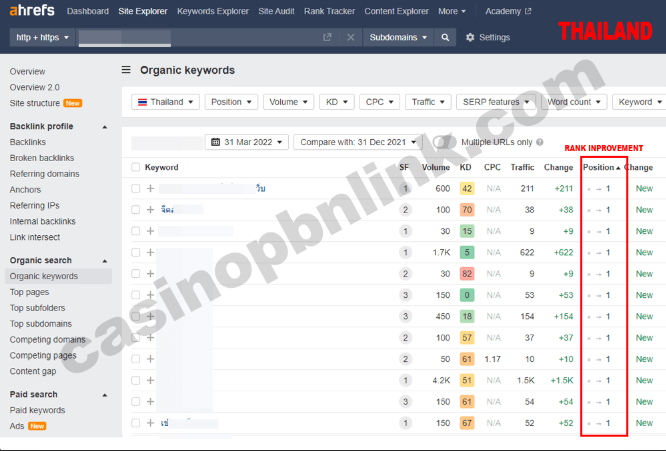Viewport: 666px width, 451px height.
Task: Clear the URL field with X icon
Action: click(x=350, y=37)
